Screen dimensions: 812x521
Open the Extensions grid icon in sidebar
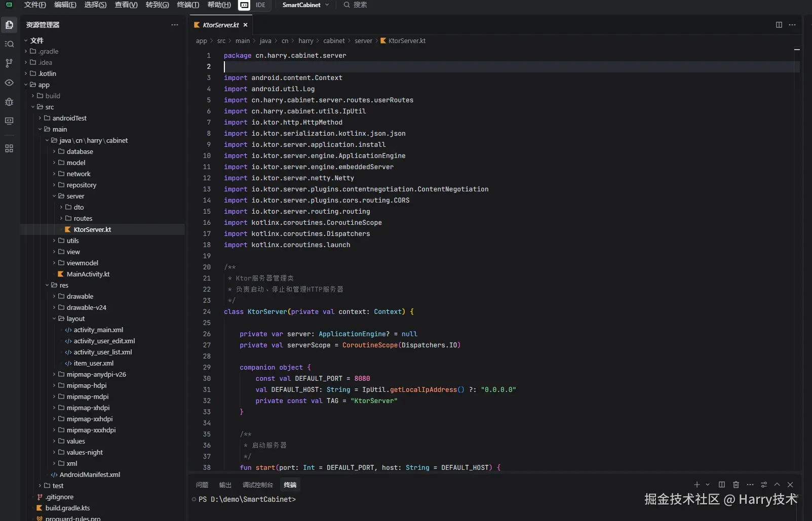(x=9, y=148)
